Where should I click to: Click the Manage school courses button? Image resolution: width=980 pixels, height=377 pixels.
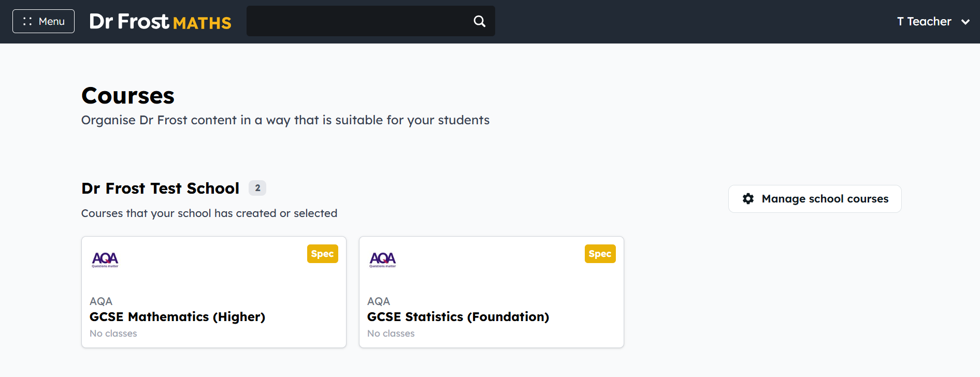[815, 199]
